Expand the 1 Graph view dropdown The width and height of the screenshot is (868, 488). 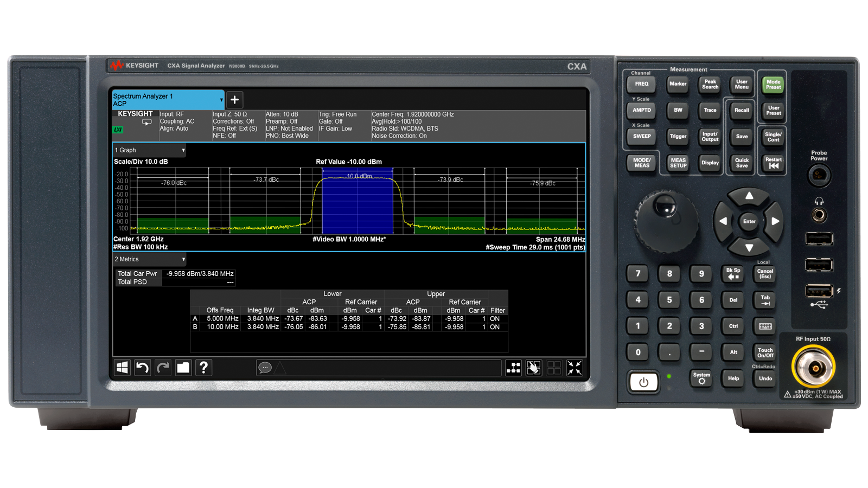click(x=149, y=150)
